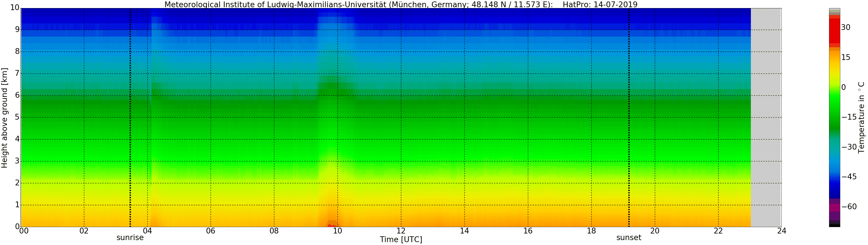The image size is (868, 245).
Task: Click the purple band near −60 on colorbar
Action: 834,208
